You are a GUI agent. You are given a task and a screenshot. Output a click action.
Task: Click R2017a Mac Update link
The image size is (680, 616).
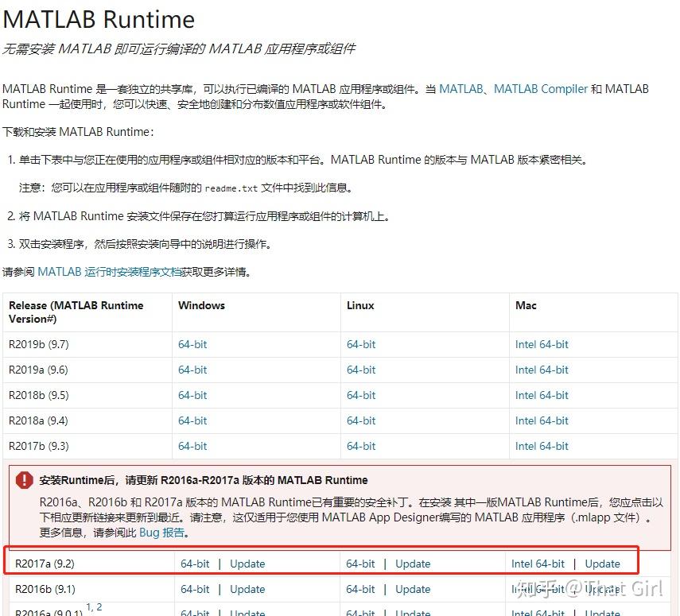(x=602, y=564)
